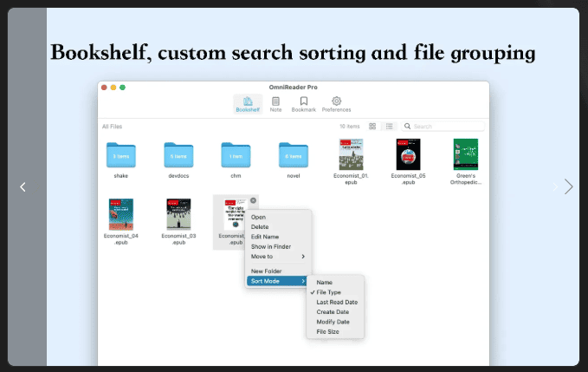The image size is (588, 372).
Task: Select Economist_01.epub cover thumbnail
Action: coord(351,154)
